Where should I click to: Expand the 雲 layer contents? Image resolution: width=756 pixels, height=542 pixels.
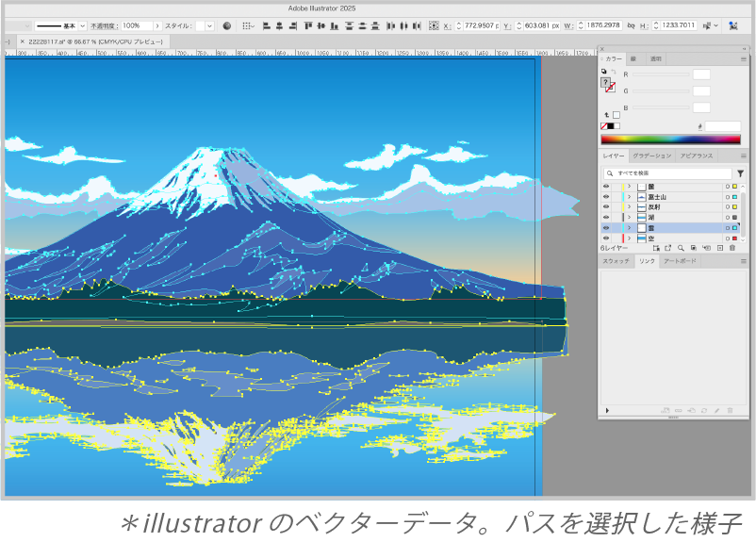[x=629, y=228]
